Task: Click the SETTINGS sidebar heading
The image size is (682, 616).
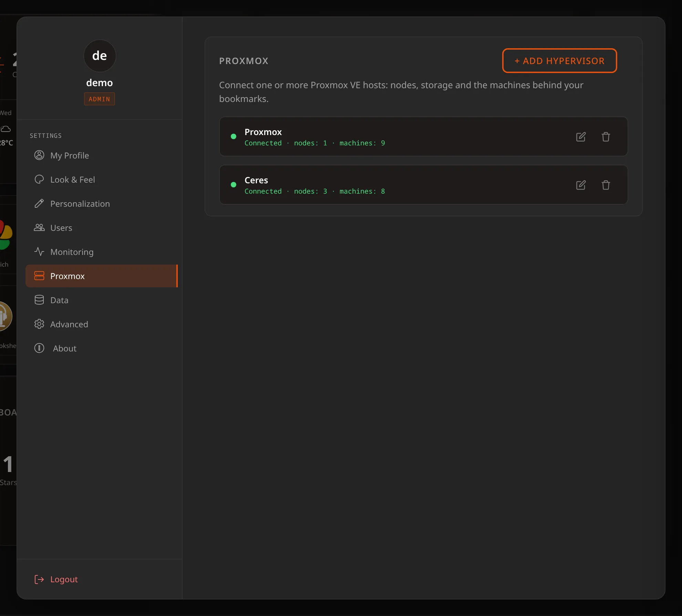Action: 45,136
